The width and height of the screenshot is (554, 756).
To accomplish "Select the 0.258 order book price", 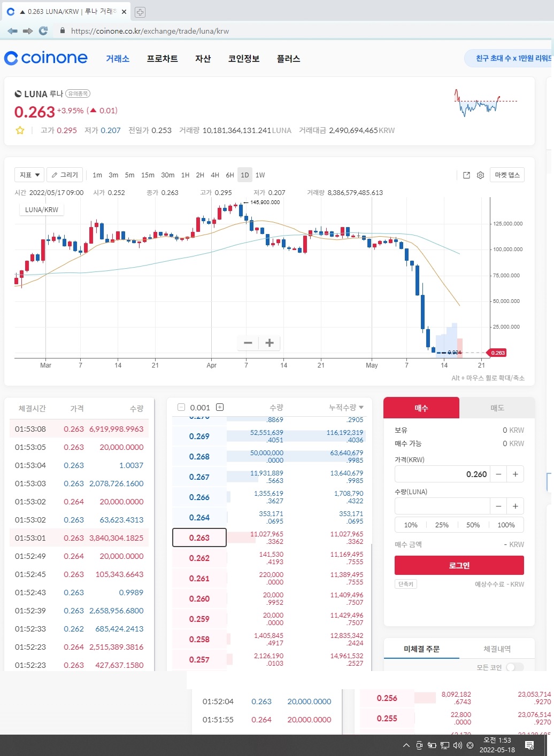I will click(199, 639).
